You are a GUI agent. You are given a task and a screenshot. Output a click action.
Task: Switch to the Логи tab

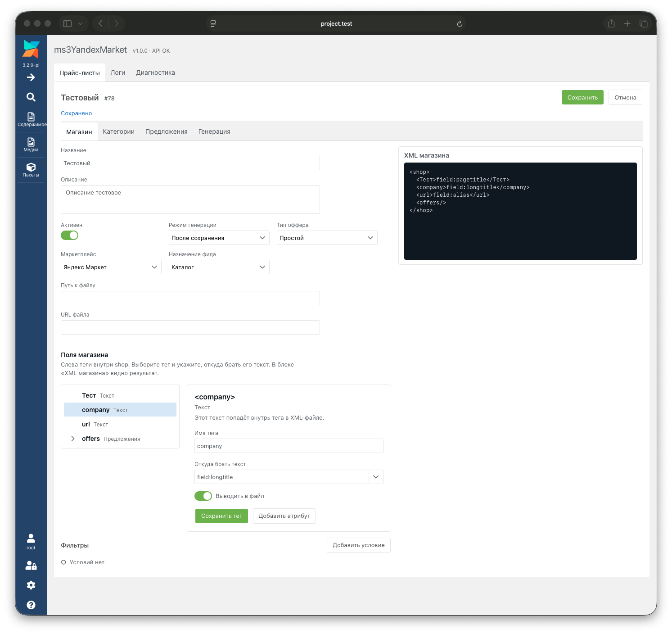pos(118,72)
